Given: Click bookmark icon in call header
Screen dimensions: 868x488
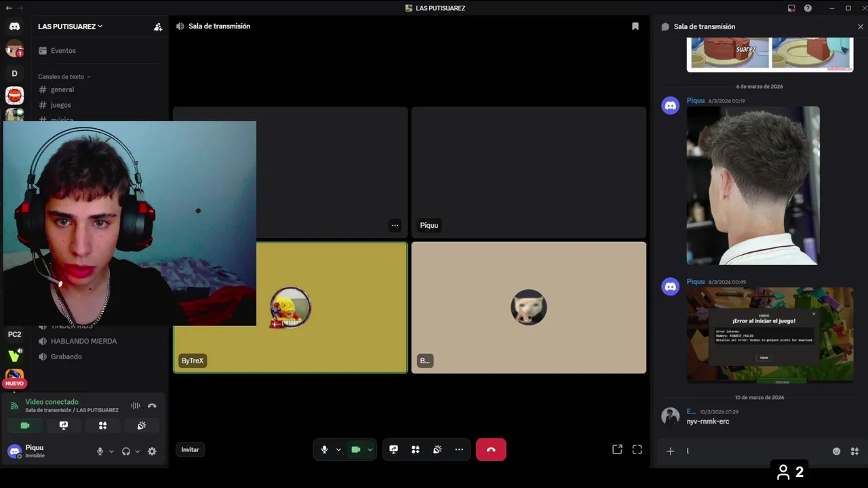Looking at the screenshot, I should tap(635, 26).
